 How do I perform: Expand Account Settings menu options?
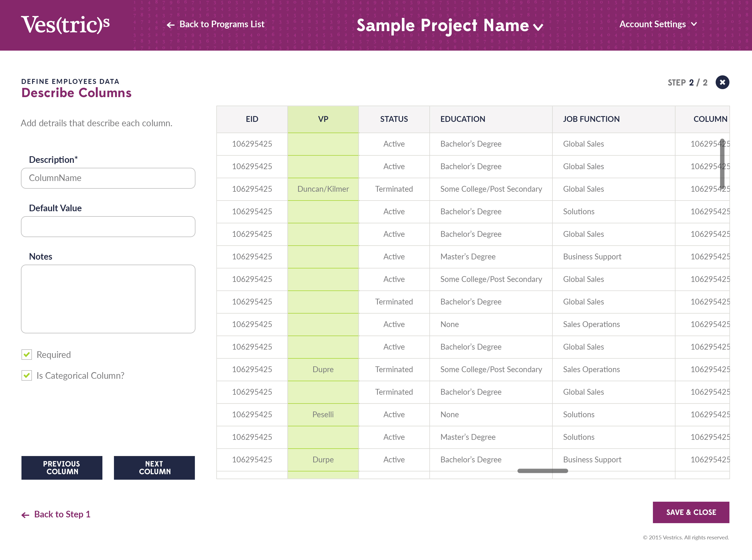click(x=657, y=25)
